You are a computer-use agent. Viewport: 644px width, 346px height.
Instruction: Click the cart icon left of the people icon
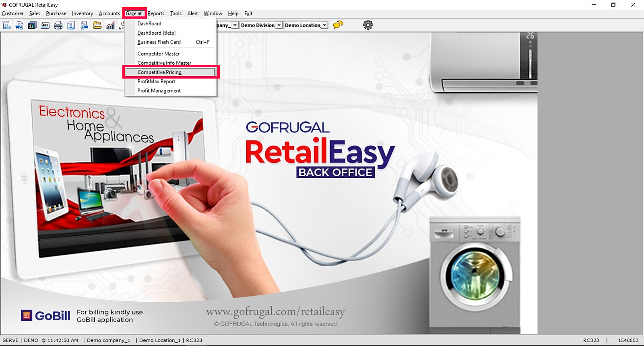click(x=19, y=25)
